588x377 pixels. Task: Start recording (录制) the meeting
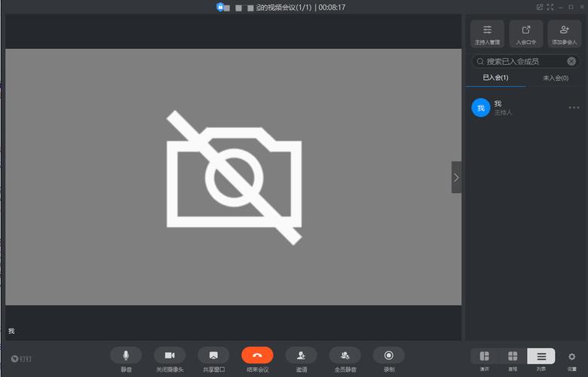coord(389,355)
